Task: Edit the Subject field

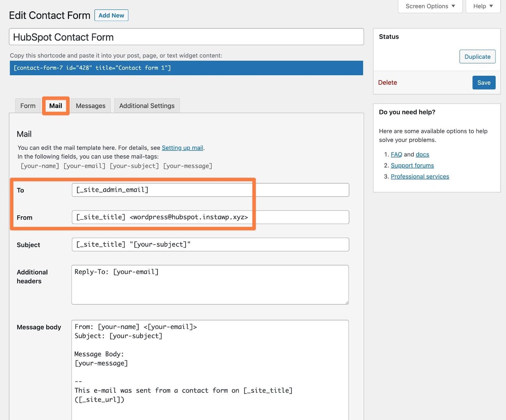Action: 210,244
